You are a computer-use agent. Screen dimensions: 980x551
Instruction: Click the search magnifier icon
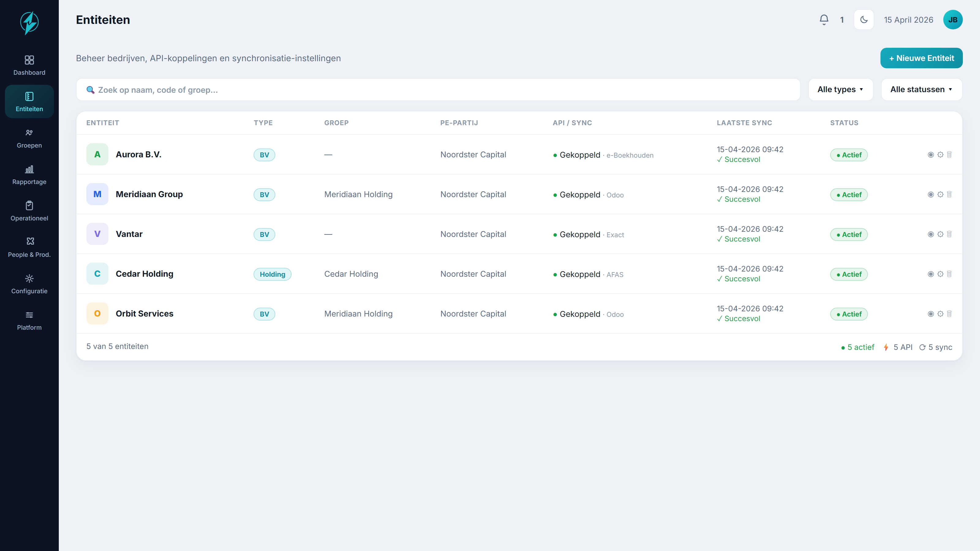click(90, 90)
